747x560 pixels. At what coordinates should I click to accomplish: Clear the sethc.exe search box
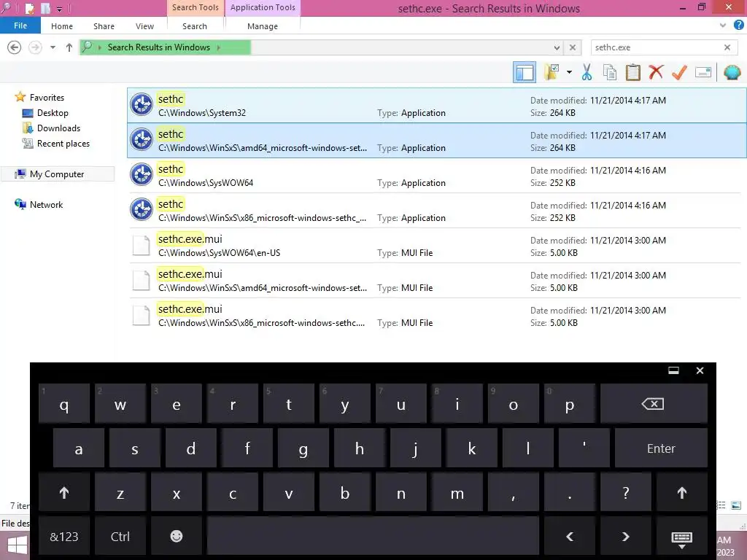727,47
